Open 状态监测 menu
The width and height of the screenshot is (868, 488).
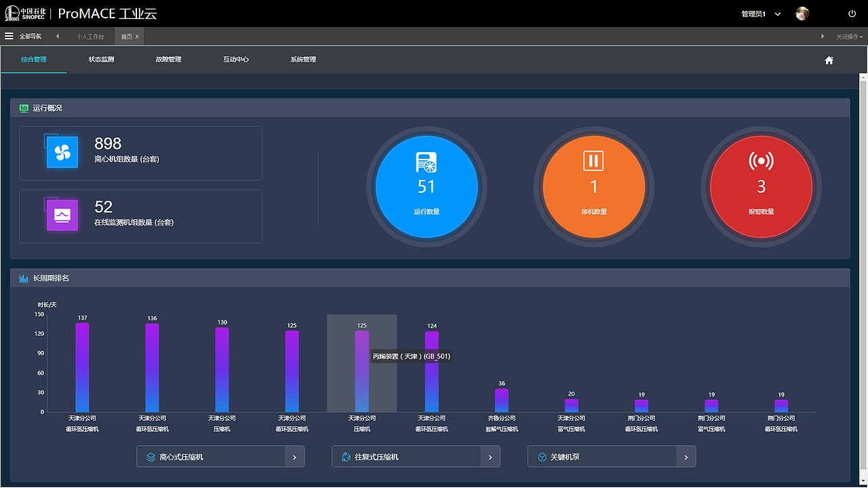[x=101, y=60]
